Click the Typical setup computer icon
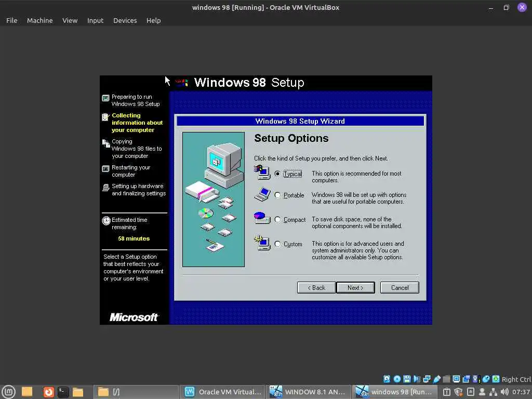Viewport: 532px width, 399px height. (262, 172)
